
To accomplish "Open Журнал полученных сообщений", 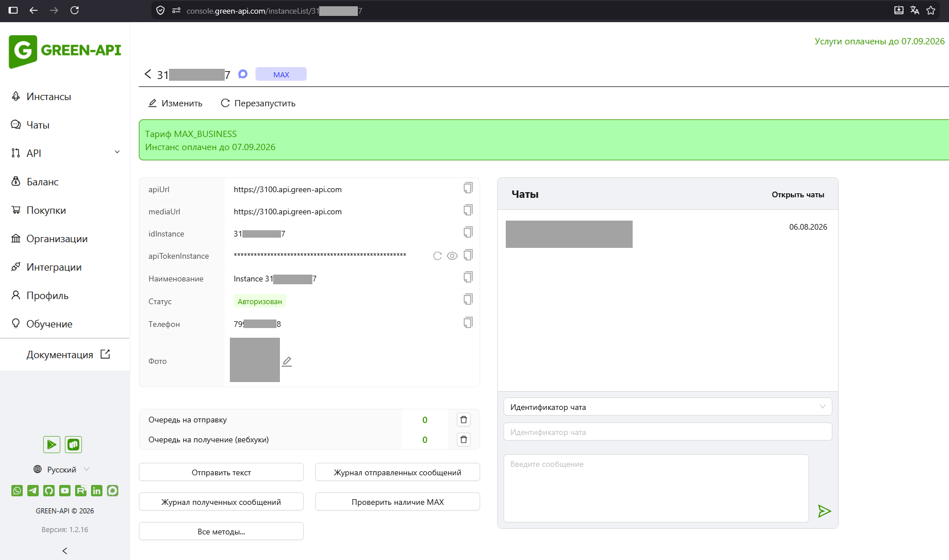I will 221,502.
